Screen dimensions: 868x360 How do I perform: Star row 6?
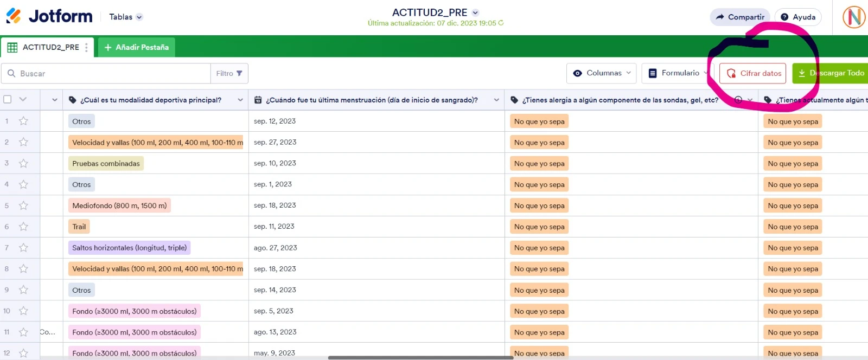pos(23,227)
